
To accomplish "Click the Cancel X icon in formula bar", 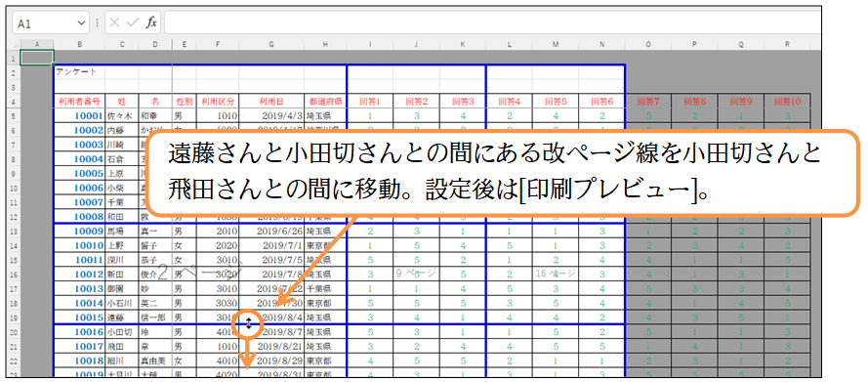I will click(114, 23).
